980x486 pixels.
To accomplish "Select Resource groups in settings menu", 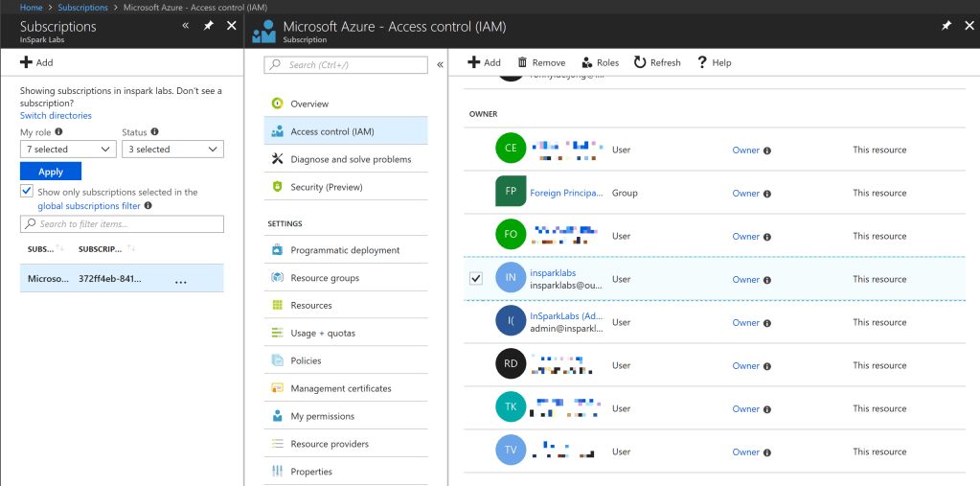I will (325, 278).
